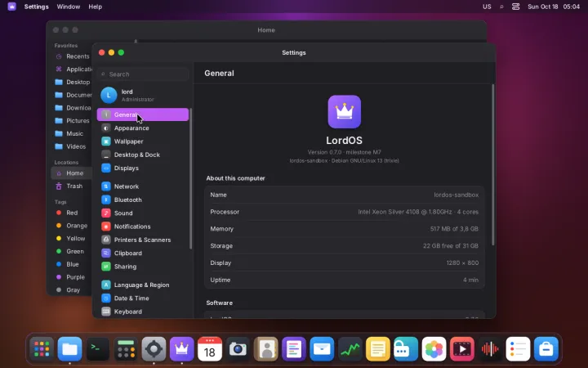
Task: Open Terminal from the dock
Action: click(97, 349)
